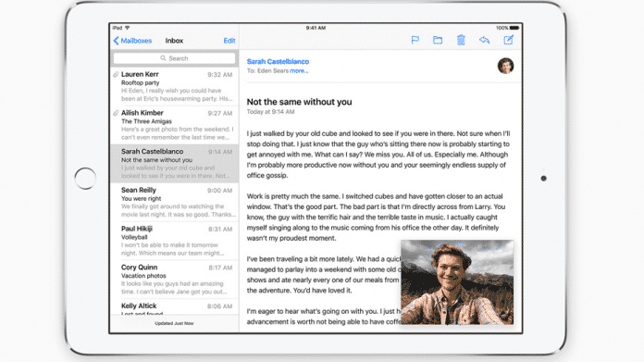Click the Search field in the Inbox
The image size is (644, 362).
(x=175, y=58)
